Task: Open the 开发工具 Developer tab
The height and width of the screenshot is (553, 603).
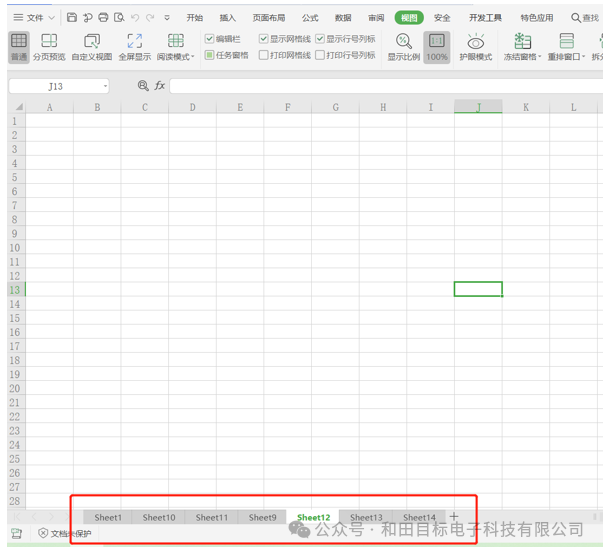Action: click(485, 18)
